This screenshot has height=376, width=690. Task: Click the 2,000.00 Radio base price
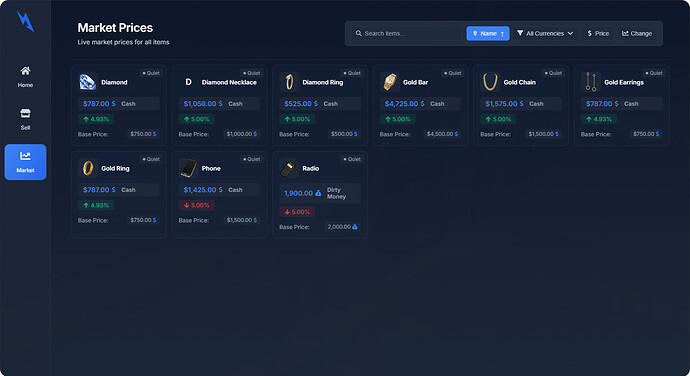click(x=342, y=227)
